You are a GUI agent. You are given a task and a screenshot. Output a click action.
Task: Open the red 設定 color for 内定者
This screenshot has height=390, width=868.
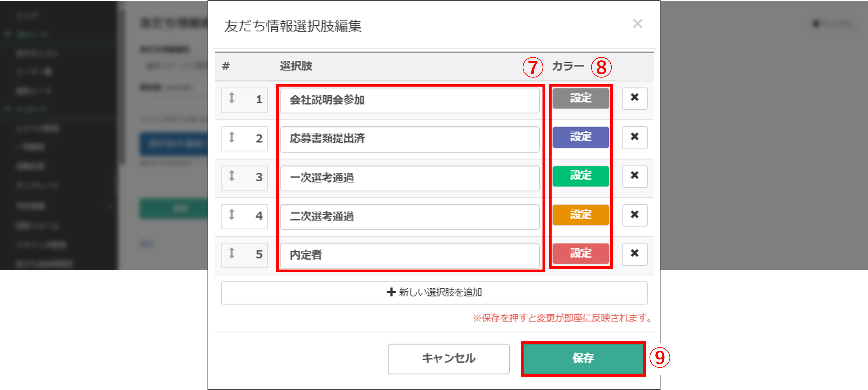(580, 254)
